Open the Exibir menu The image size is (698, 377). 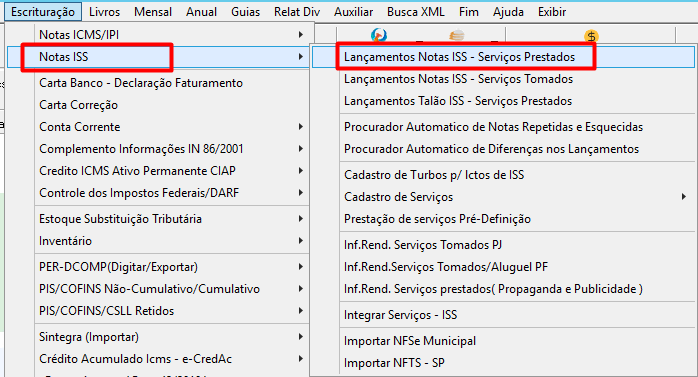[552, 12]
